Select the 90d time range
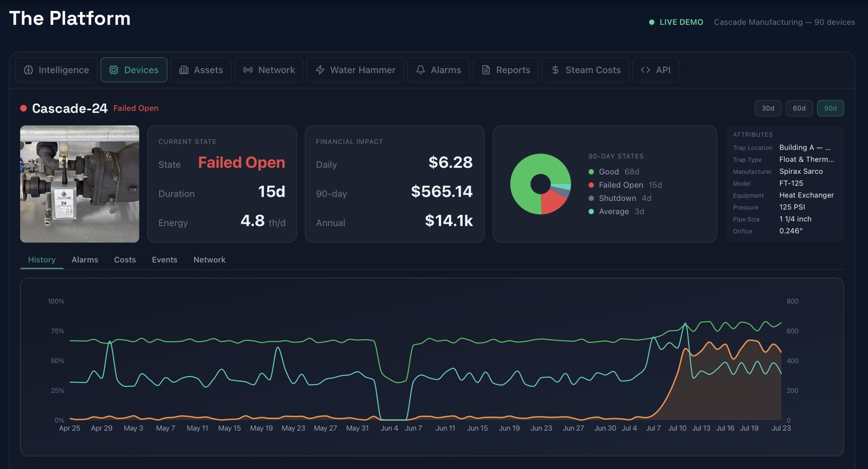868x469 pixels. (830, 108)
